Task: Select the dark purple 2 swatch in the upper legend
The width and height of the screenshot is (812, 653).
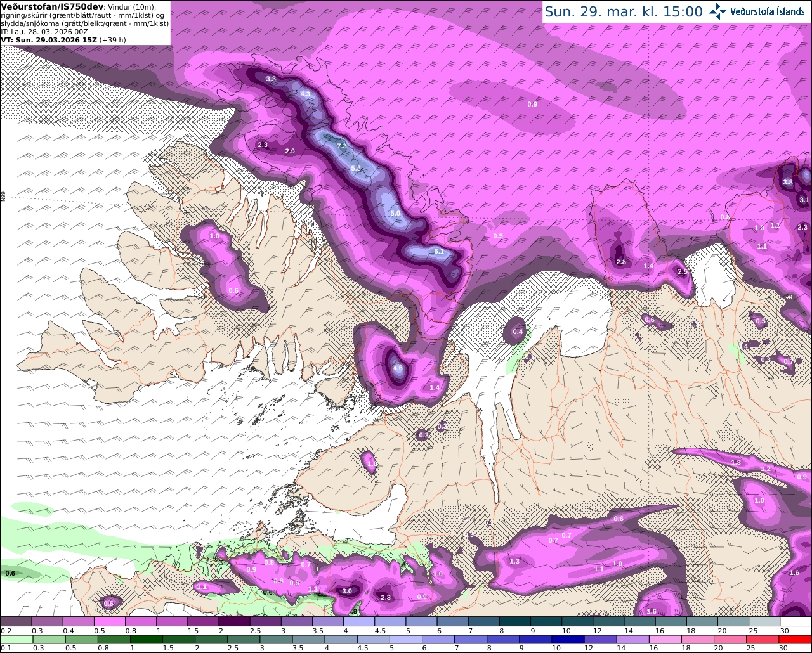Action: (234, 621)
